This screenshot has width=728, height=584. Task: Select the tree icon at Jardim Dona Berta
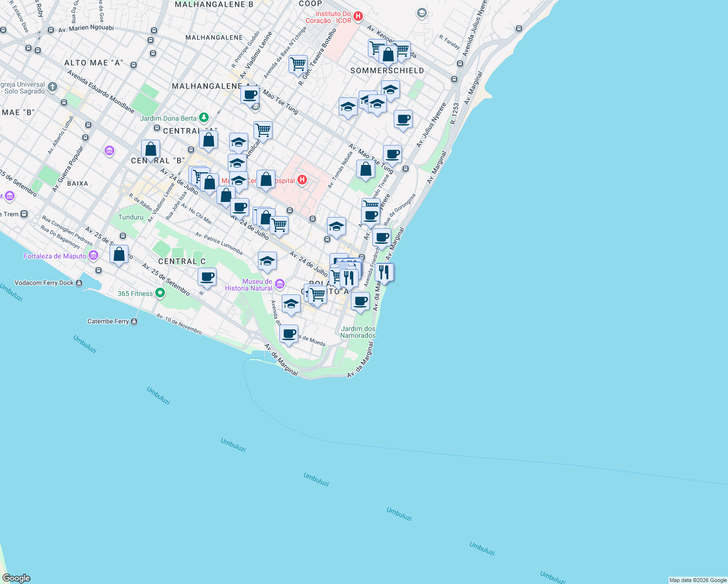coord(203,118)
